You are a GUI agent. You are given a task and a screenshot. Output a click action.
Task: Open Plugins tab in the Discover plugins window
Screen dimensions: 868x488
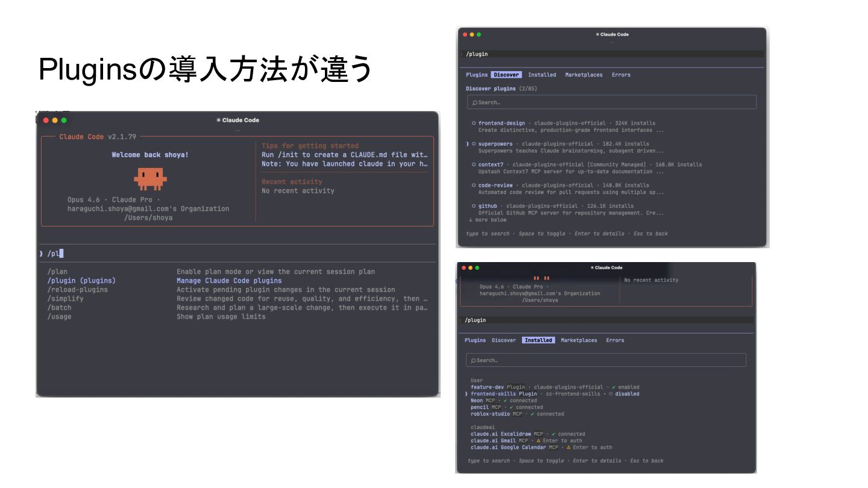(x=477, y=75)
